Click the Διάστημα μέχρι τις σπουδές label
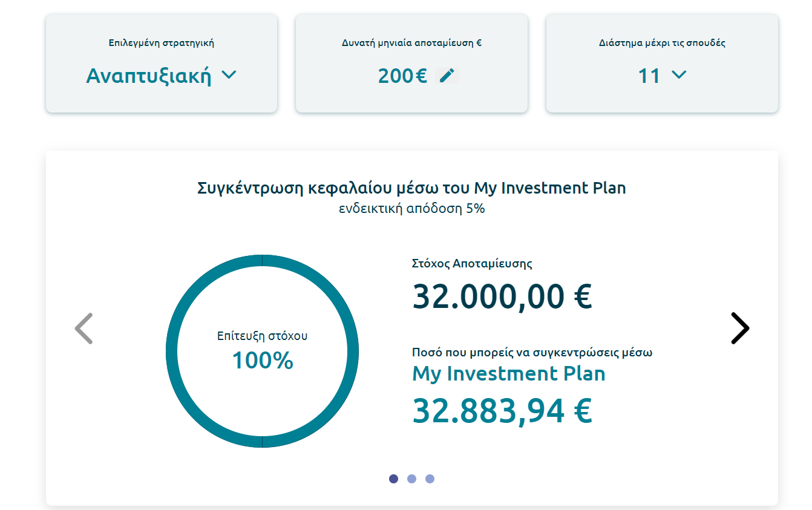The image size is (812, 510). (x=662, y=43)
